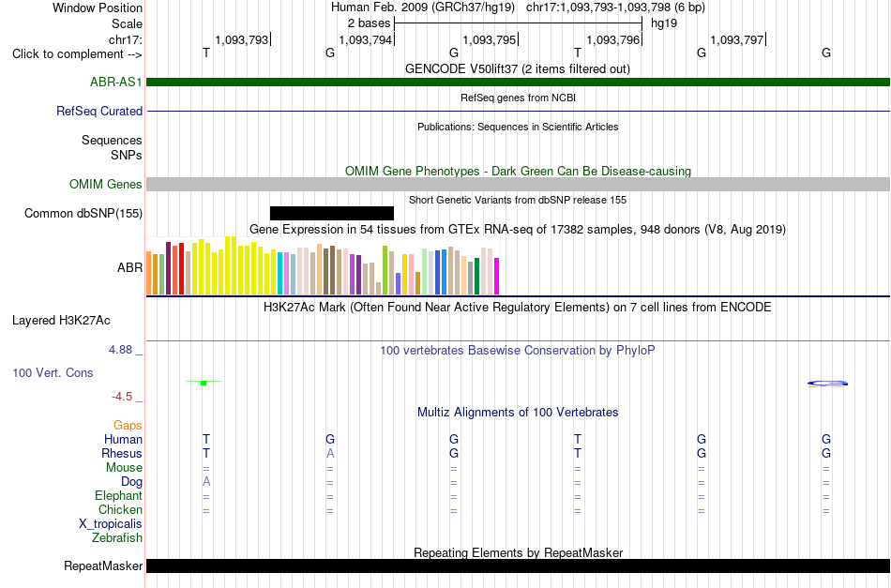Image resolution: width=891 pixels, height=588 pixels.
Task: Open the OMIM Gene Phenotypes title
Action: [518, 171]
